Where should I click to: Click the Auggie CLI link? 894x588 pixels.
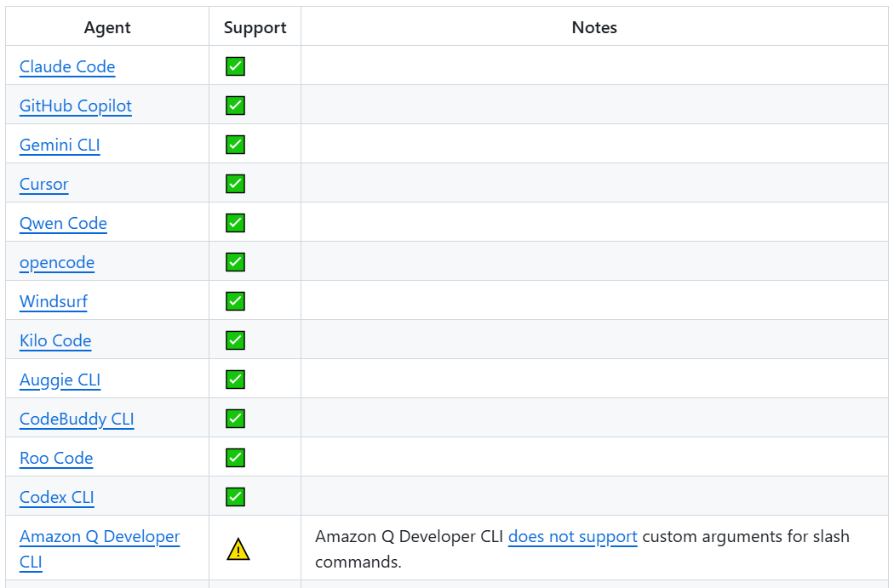(60, 380)
